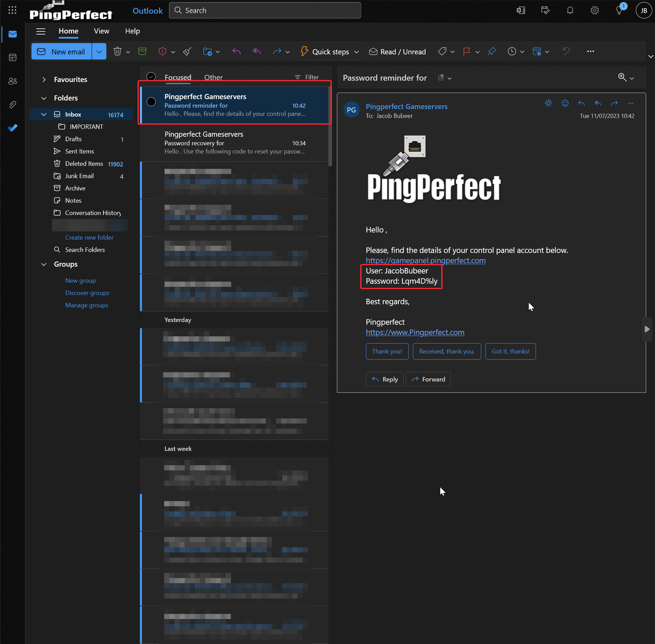Image resolution: width=655 pixels, height=644 pixels.
Task: Open the View tab
Action: point(101,31)
